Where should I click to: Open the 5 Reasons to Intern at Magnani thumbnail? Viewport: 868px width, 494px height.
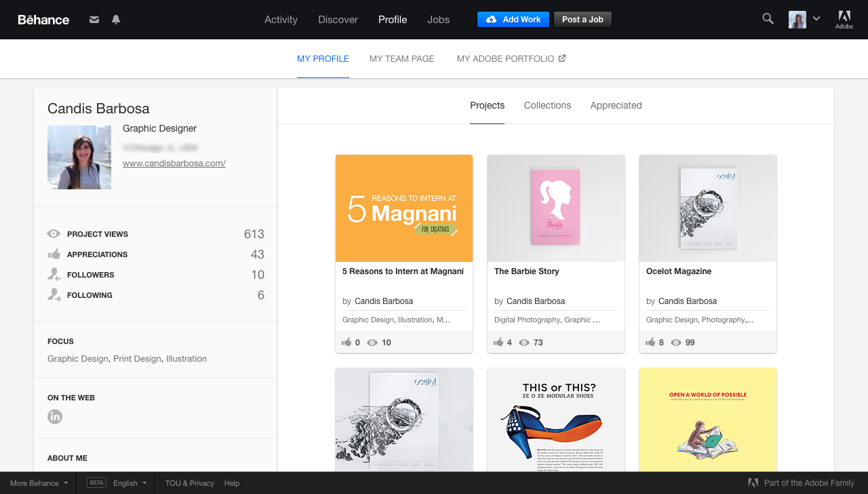pyautogui.click(x=404, y=208)
